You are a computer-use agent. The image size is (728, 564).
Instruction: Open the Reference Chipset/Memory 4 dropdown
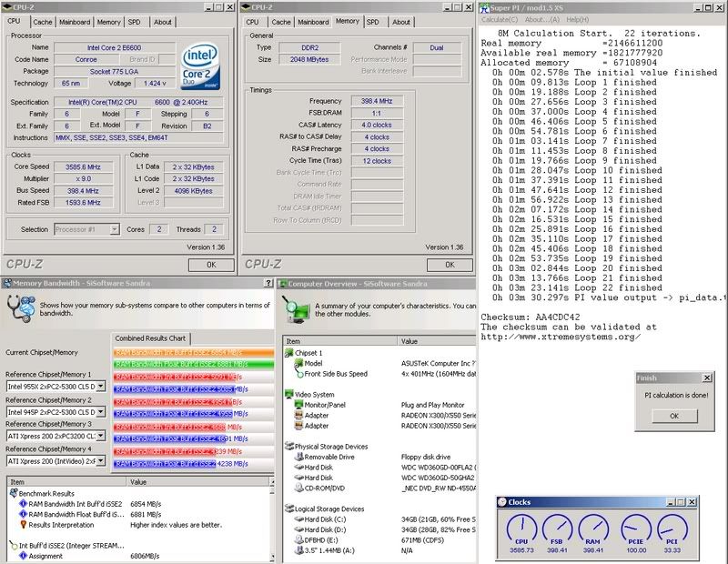(100, 461)
